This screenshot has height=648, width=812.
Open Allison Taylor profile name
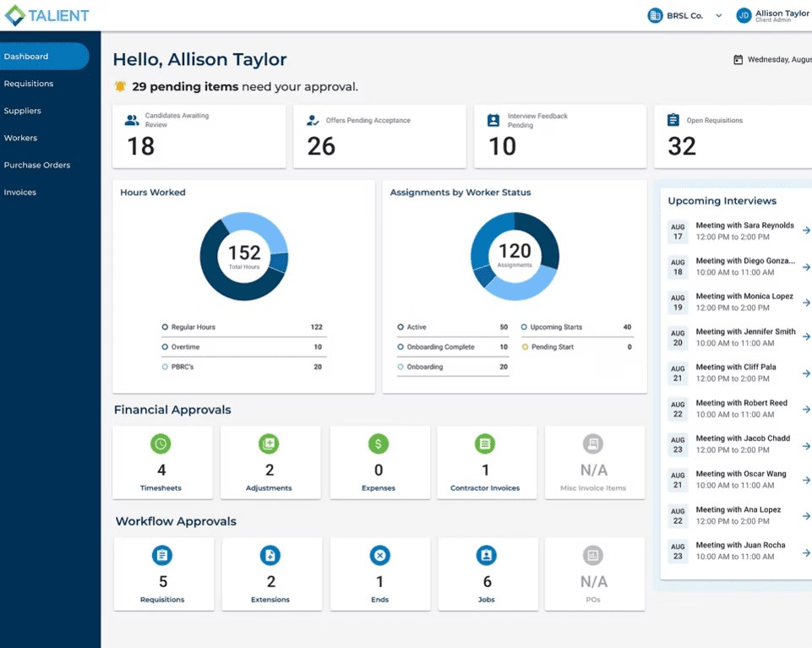pyautogui.click(x=782, y=13)
